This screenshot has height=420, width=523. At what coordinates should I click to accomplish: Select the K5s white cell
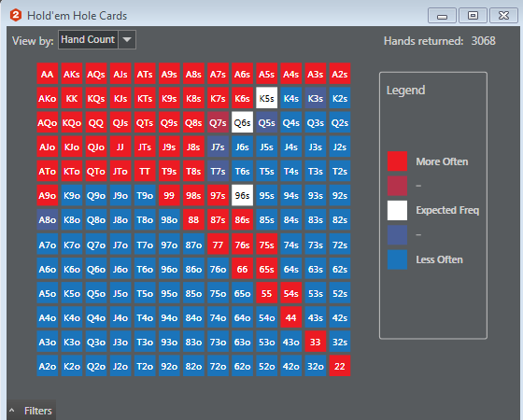point(266,98)
